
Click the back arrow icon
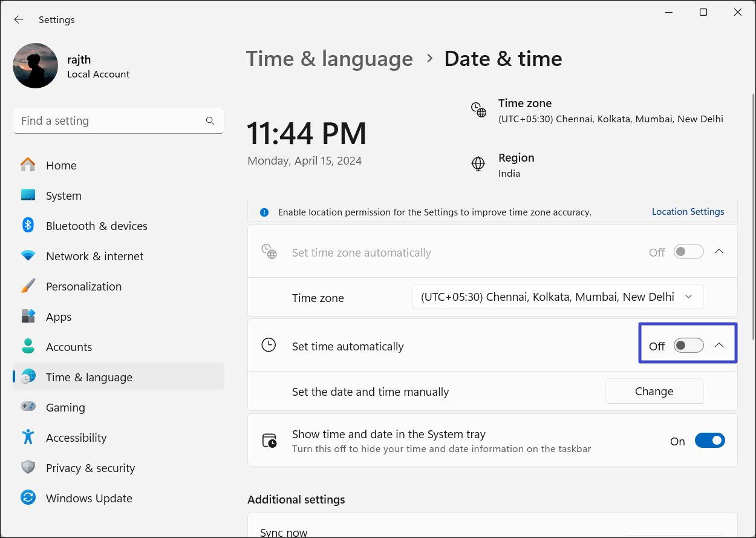[19, 20]
